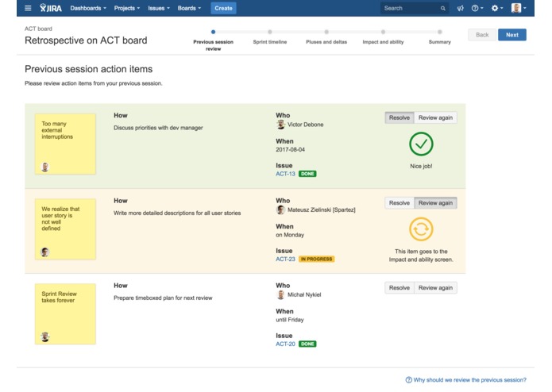Toggle Resolve for ACT-13 item
Image resolution: width=552 pixels, height=392 pixels.
(400, 117)
